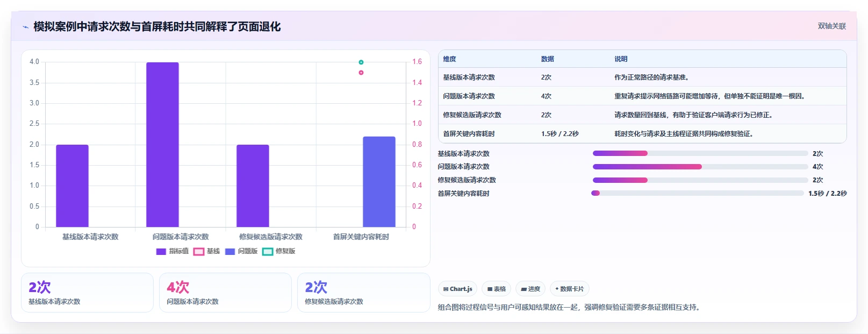The image size is (868, 334).
Task: Click table data cell 1.5秒 / 2.2秒
Action: pos(559,134)
